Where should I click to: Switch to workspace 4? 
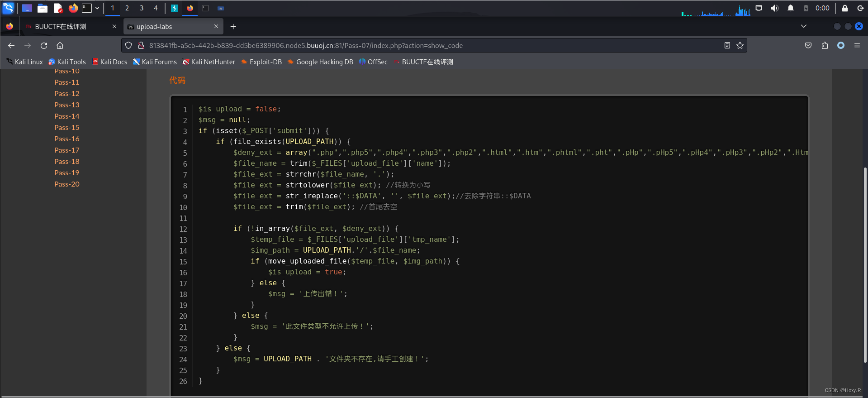[x=156, y=8]
